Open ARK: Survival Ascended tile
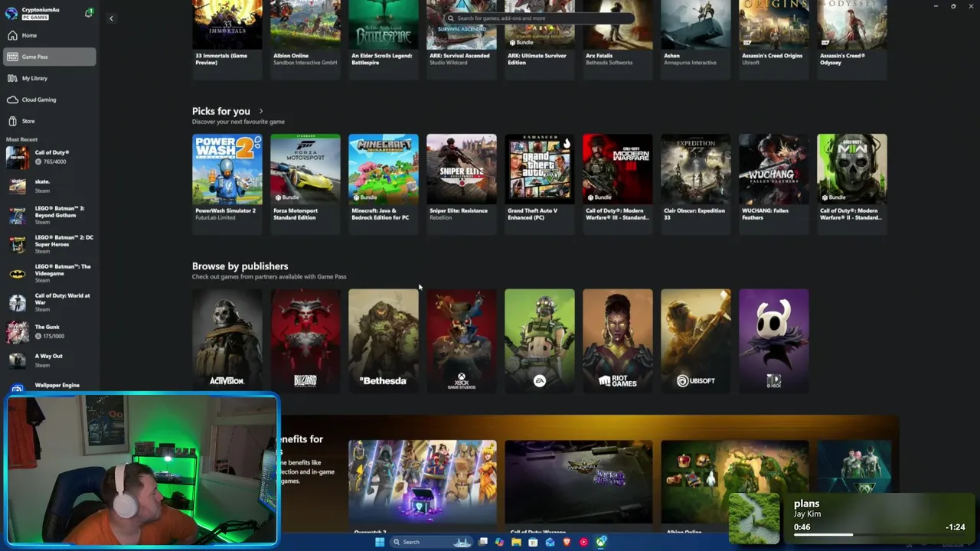The height and width of the screenshot is (551, 980). 462,40
